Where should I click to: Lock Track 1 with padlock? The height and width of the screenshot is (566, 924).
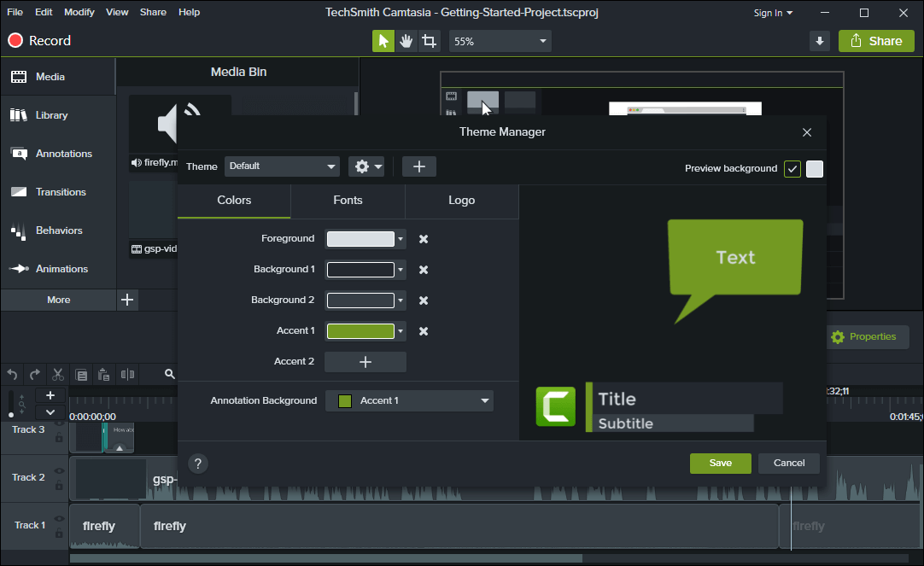coord(59,533)
